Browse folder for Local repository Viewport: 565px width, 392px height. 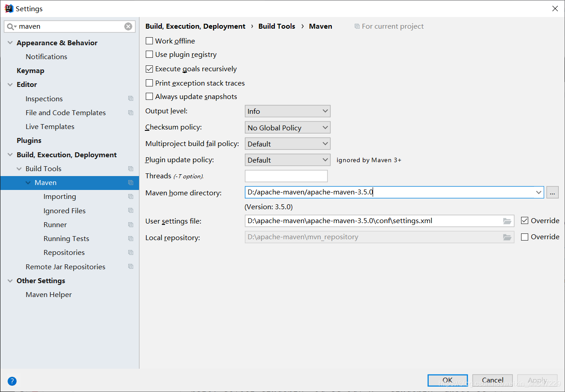coord(507,237)
